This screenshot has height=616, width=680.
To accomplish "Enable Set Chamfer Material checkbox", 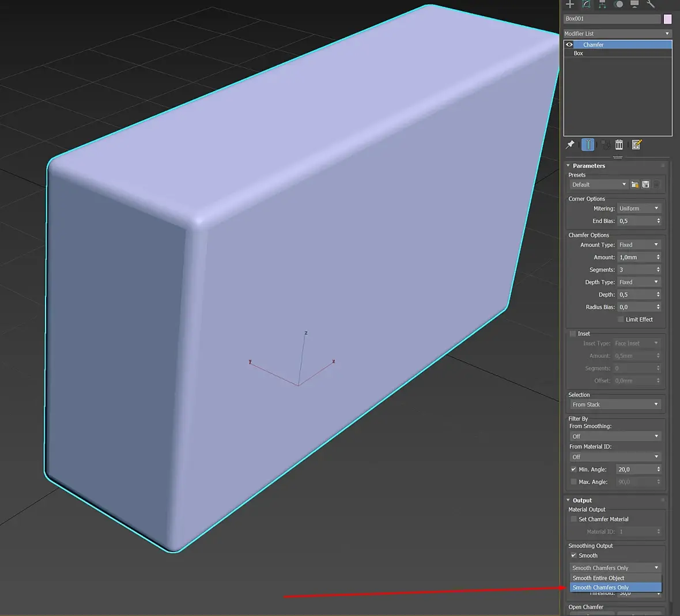I will tap(573, 519).
